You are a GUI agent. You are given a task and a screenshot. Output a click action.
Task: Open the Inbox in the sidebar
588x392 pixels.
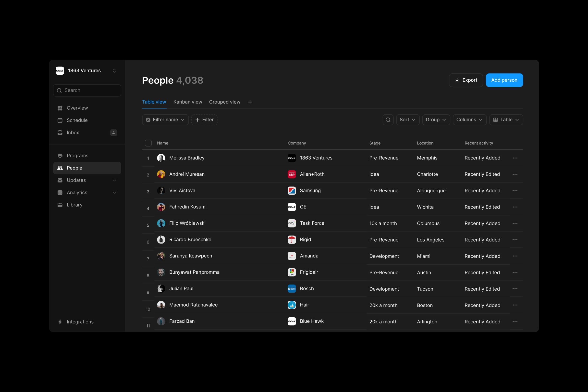[x=73, y=133]
